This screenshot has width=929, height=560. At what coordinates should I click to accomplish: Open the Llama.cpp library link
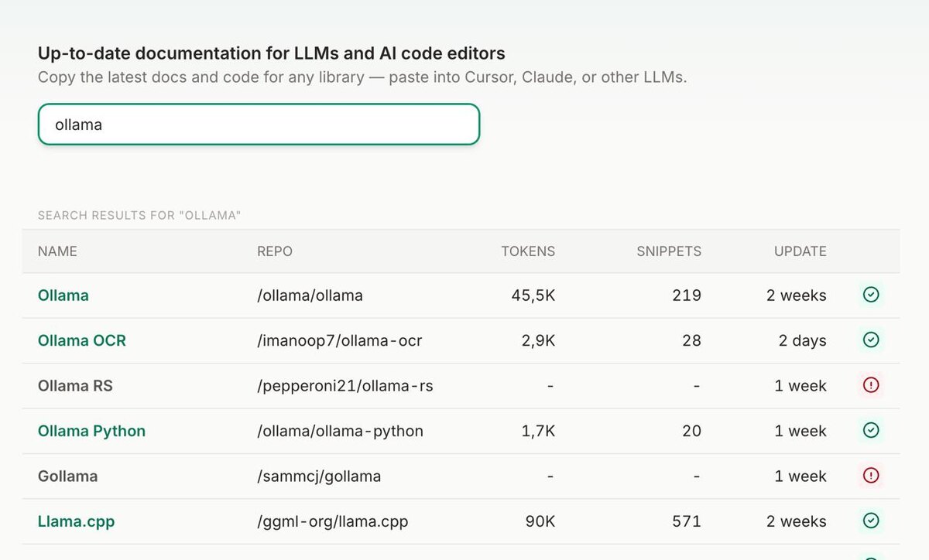click(x=76, y=521)
